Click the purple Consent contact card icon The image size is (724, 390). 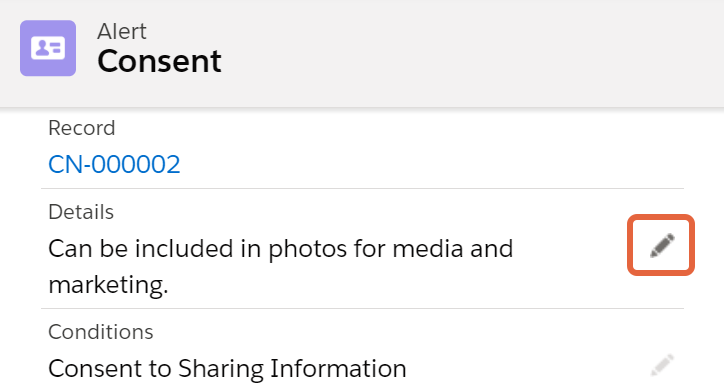48,48
